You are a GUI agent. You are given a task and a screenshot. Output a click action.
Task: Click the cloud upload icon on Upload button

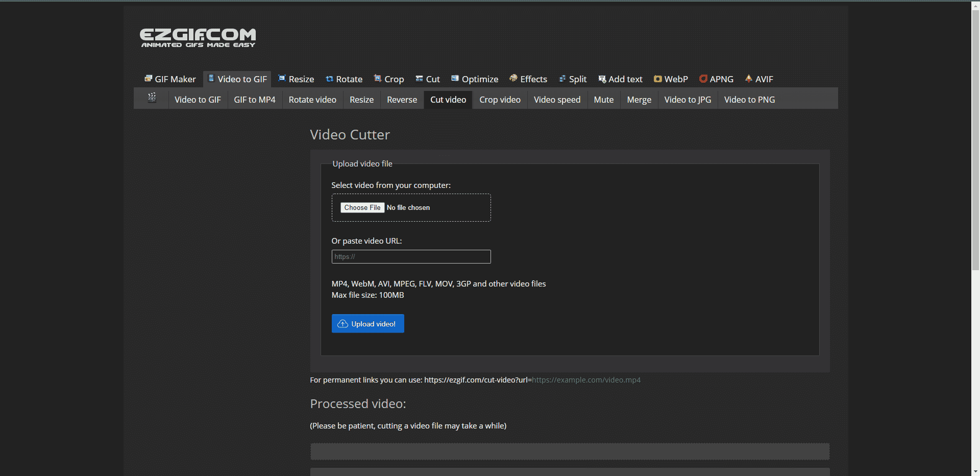(x=343, y=324)
